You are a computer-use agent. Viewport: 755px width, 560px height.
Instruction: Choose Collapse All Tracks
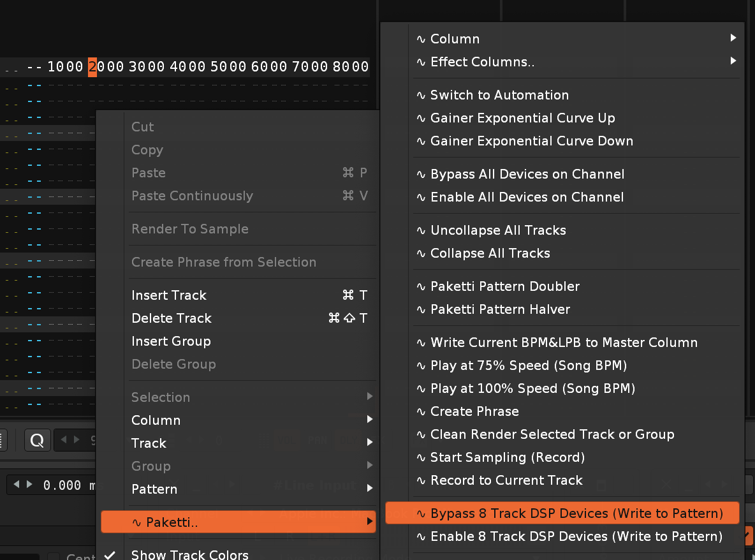click(x=490, y=253)
